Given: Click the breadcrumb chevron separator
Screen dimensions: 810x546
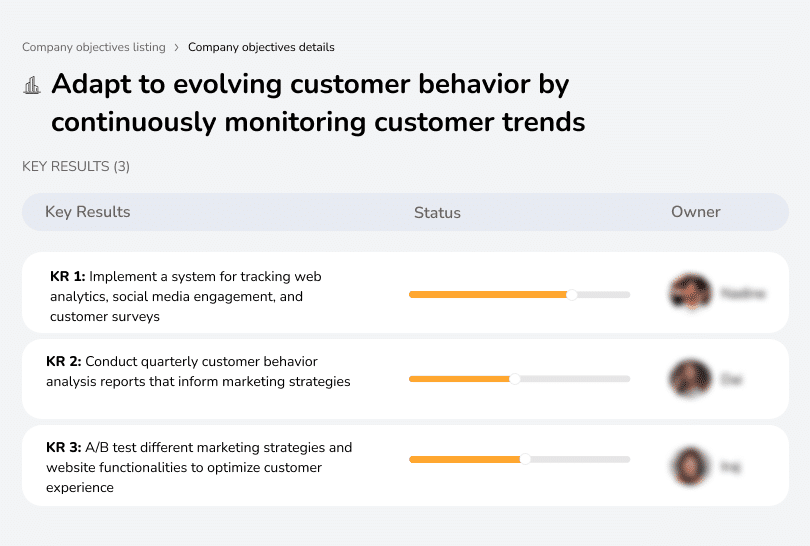Looking at the screenshot, I should 177,47.
